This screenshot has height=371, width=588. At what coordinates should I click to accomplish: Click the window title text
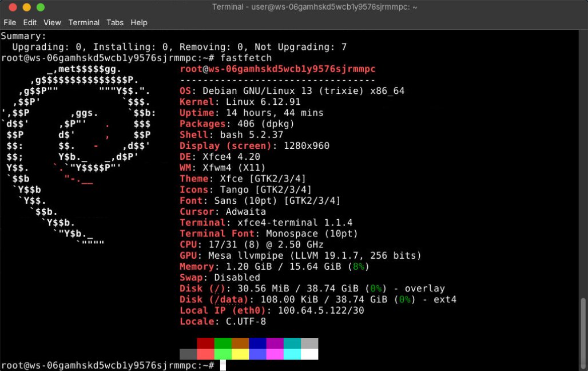pos(314,7)
